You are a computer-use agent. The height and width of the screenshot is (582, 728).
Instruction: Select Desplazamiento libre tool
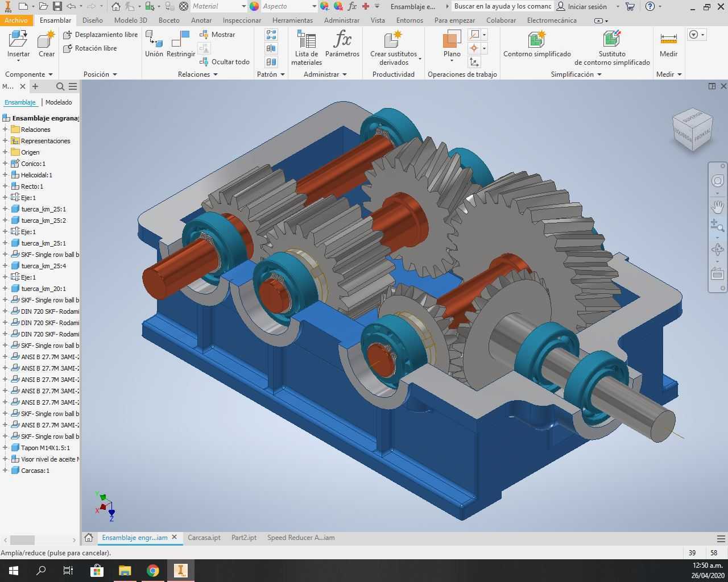(x=100, y=35)
